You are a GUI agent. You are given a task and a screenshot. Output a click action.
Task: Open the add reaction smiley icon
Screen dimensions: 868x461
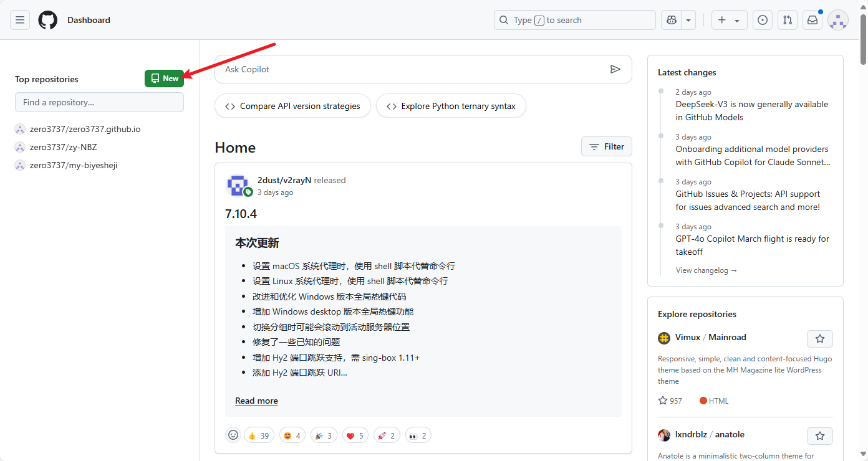coord(233,435)
